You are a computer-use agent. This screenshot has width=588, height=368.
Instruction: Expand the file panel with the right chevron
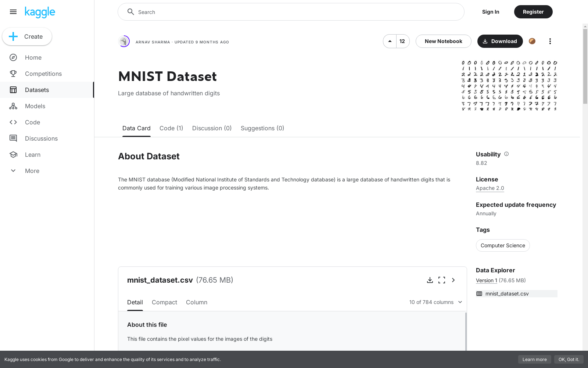pyautogui.click(x=453, y=280)
